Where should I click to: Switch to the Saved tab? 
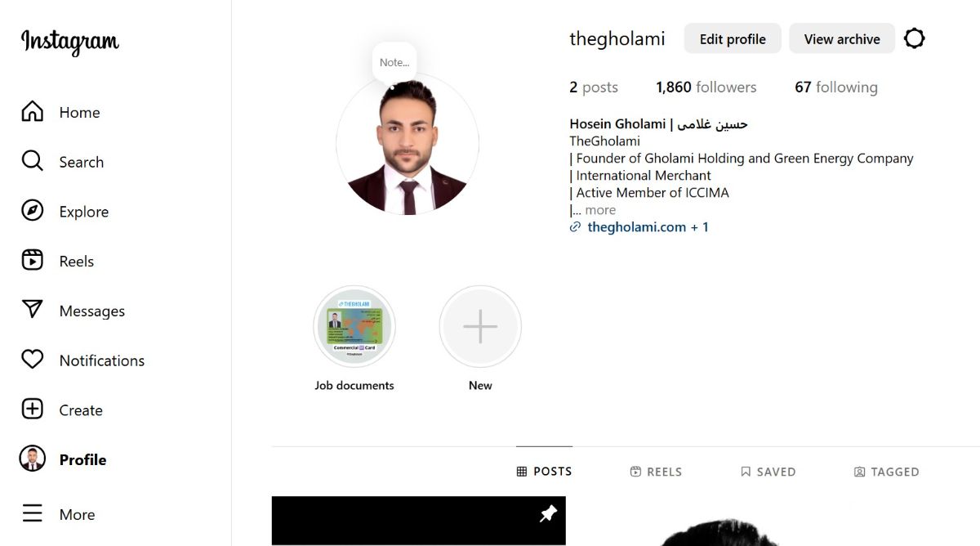tap(768, 472)
